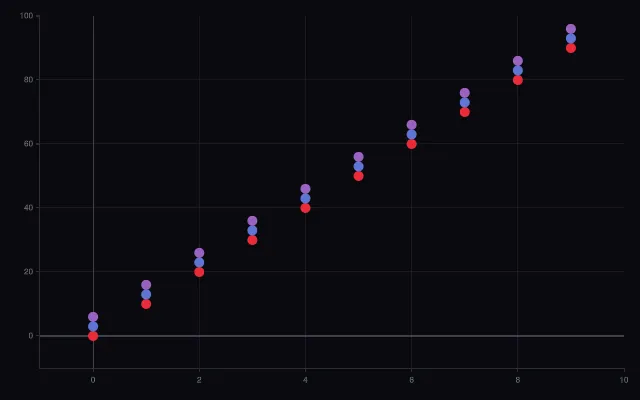Select the blue data point at x=0
Image resolution: width=640 pixels, height=400 pixels.
pyautogui.click(x=93, y=327)
